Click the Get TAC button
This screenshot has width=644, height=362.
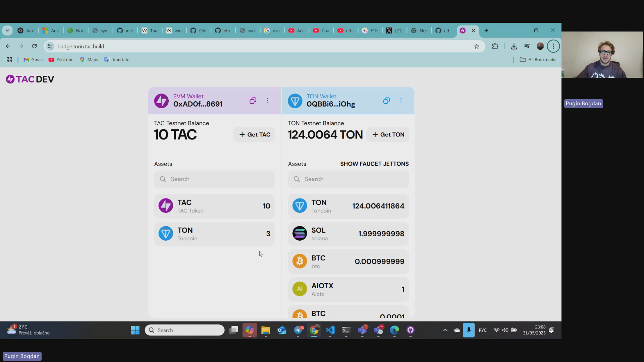point(255,134)
